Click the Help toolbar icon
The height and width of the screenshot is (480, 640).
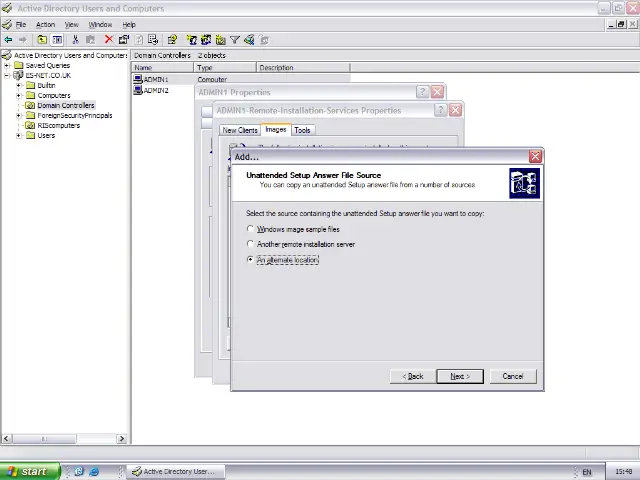point(172,40)
